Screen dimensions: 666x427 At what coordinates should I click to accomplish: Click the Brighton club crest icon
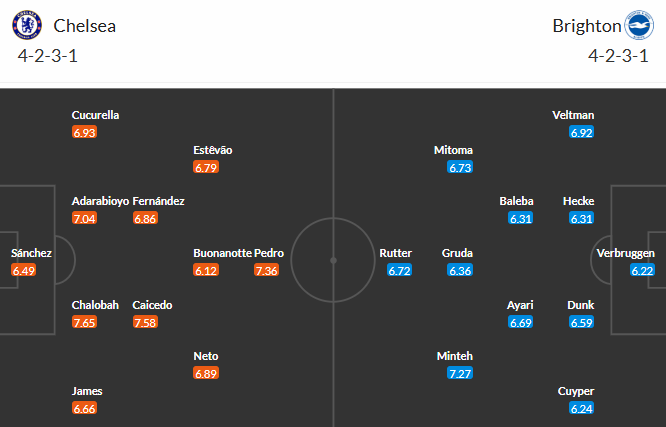coord(637,25)
